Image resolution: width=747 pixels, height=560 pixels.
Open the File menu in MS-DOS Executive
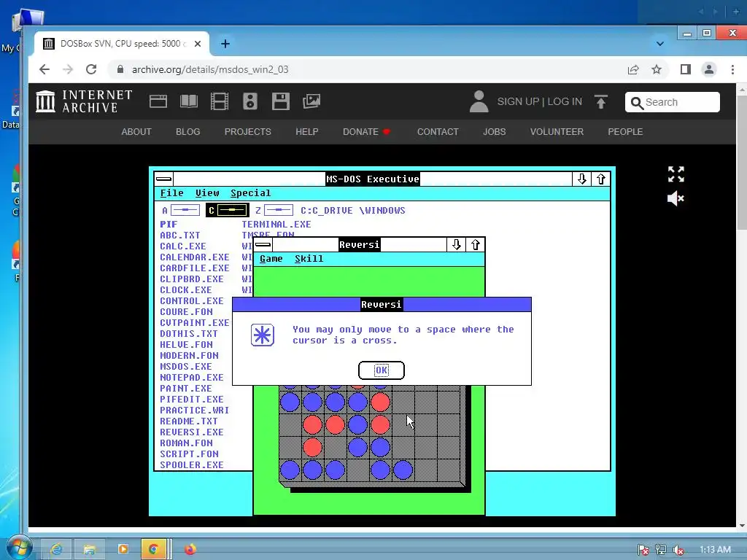171,192
